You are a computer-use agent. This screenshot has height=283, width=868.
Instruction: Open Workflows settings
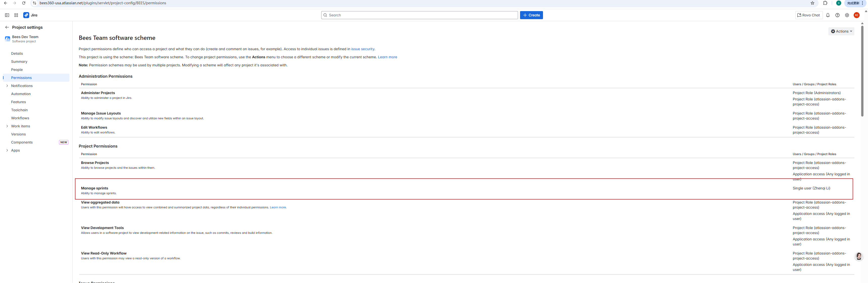pyautogui.click(x=20, y=118)
